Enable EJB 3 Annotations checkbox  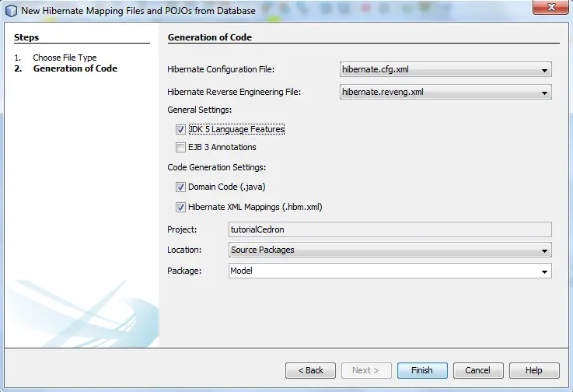coord(180,147)
